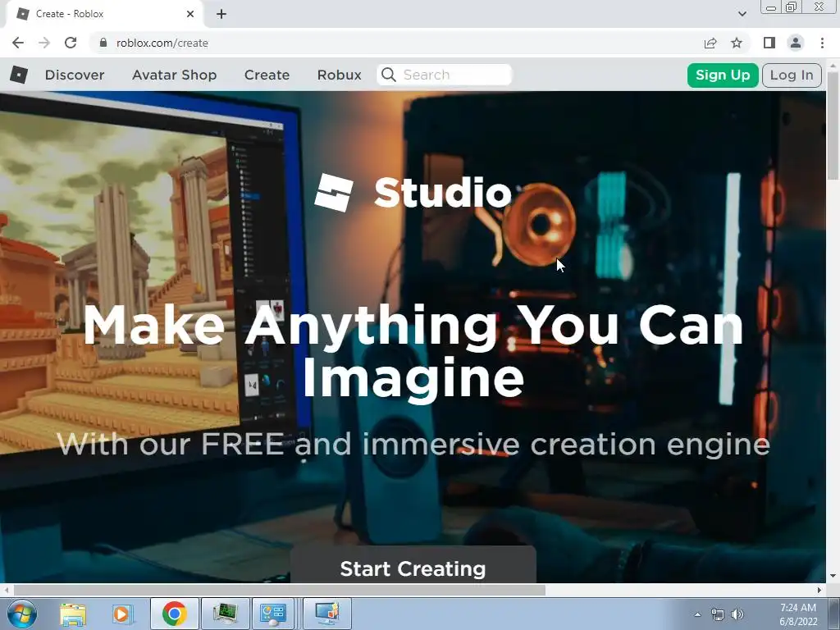Viewport: 840px width, 630px height.
Task: Select the Create - Roblox browser tab
Action: [104, 14]
